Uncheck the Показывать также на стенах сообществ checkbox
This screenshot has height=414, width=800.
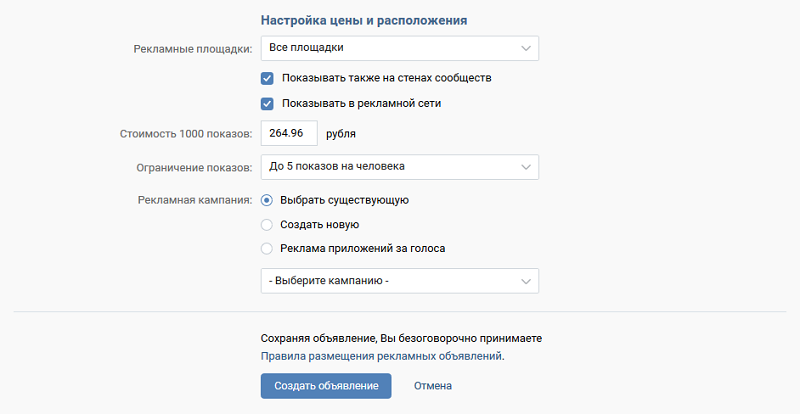point(267,78)
